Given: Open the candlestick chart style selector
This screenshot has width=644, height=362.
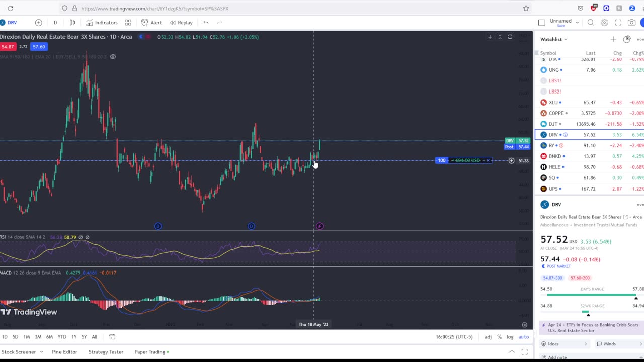Looking at the screenshot, I should pyautogui.click(x=72, y=22).
